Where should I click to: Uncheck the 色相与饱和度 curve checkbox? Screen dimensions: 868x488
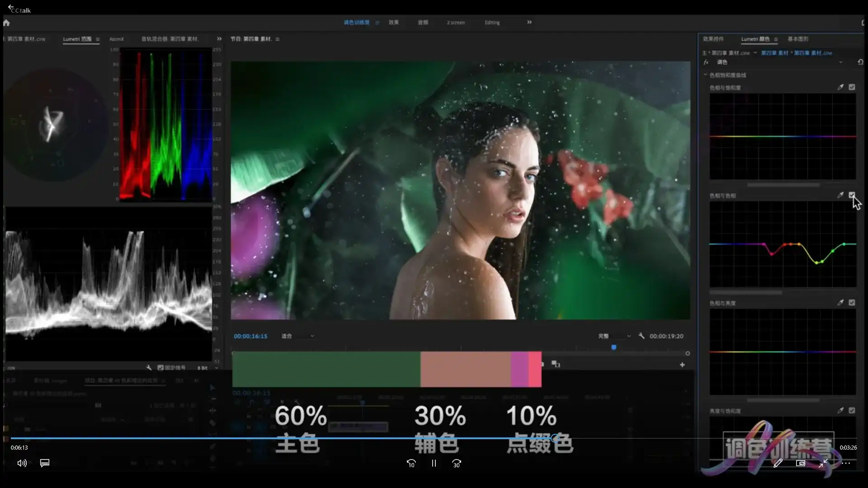tap(852, 87)
